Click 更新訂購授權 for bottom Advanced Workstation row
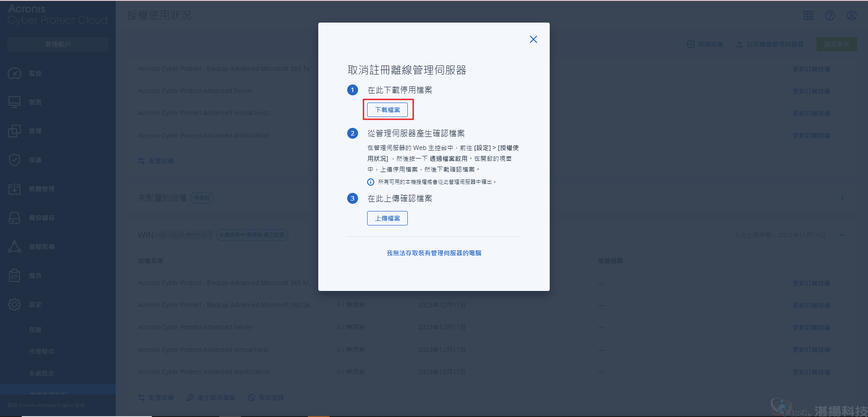 click(811, 372)
